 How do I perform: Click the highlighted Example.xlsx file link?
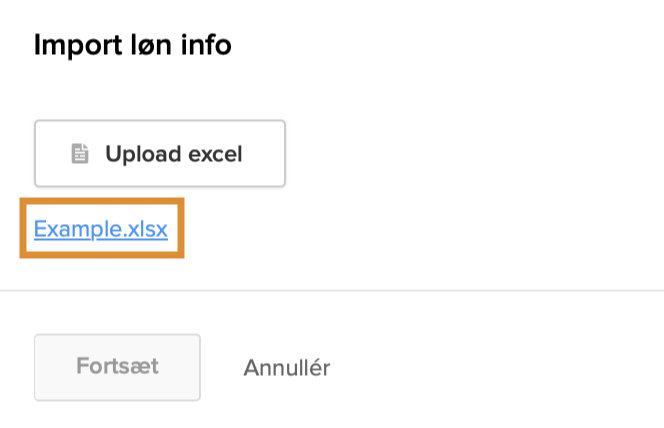coord(101,229)
